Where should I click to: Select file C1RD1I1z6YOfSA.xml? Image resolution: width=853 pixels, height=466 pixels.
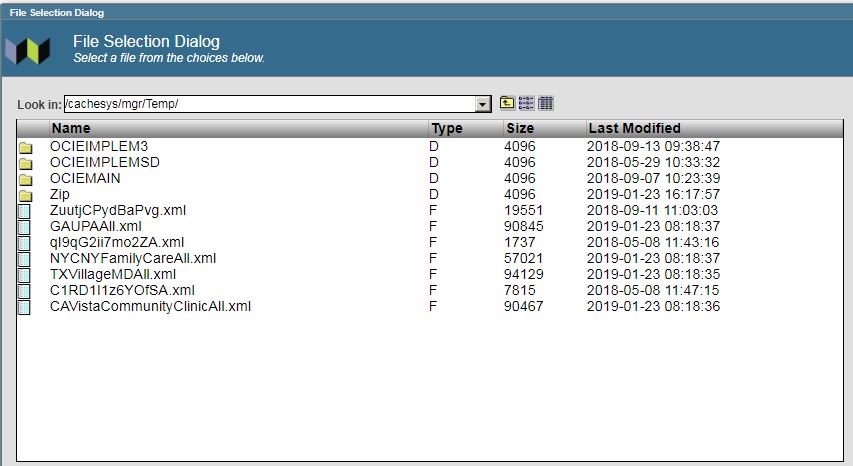pyautogui.click(x=122, y=290)
